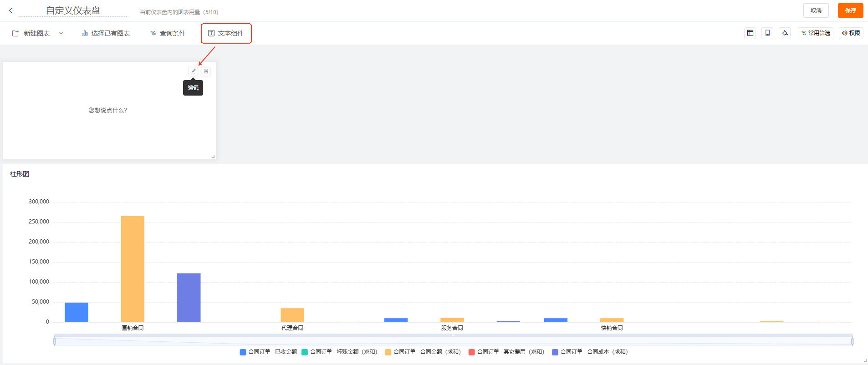This screenshot has width=868, height=365.
Task: Toggle the 合同订单--坏账金额 legend series
Action: (x=339, y=352)
